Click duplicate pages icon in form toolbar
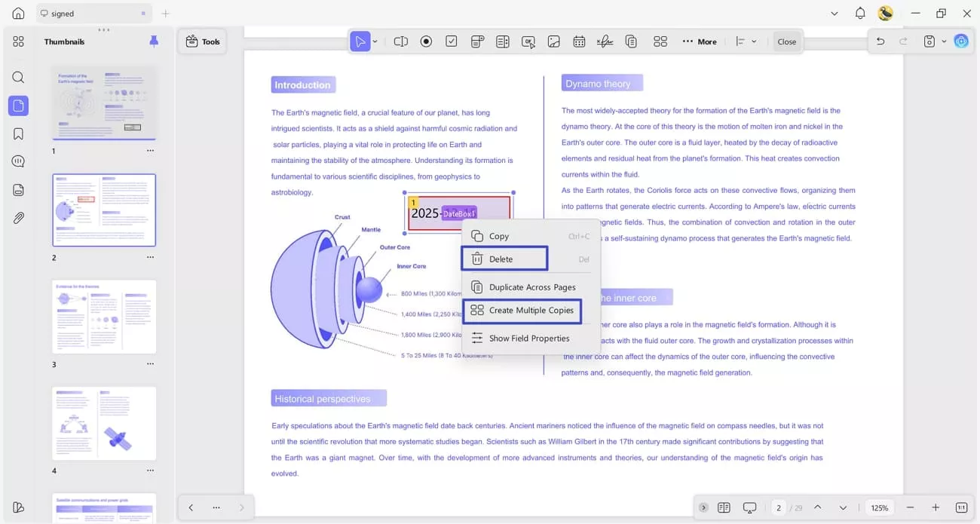The image size is (980, 524). (x=631, y=41)
